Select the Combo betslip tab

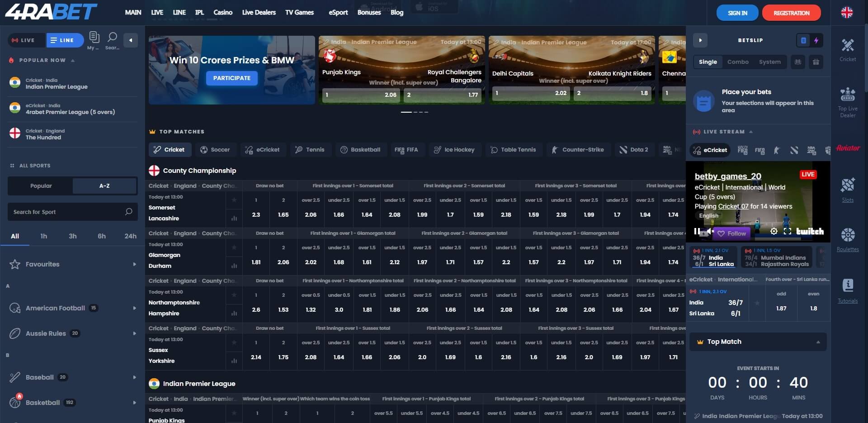(x=738, y=62)
